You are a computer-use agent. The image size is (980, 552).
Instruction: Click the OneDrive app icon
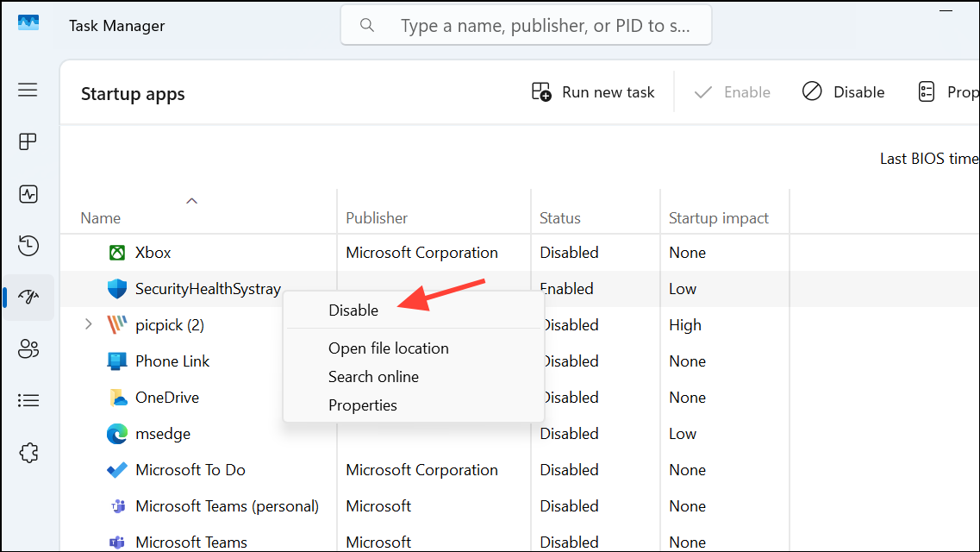click(x=117, y=398)
